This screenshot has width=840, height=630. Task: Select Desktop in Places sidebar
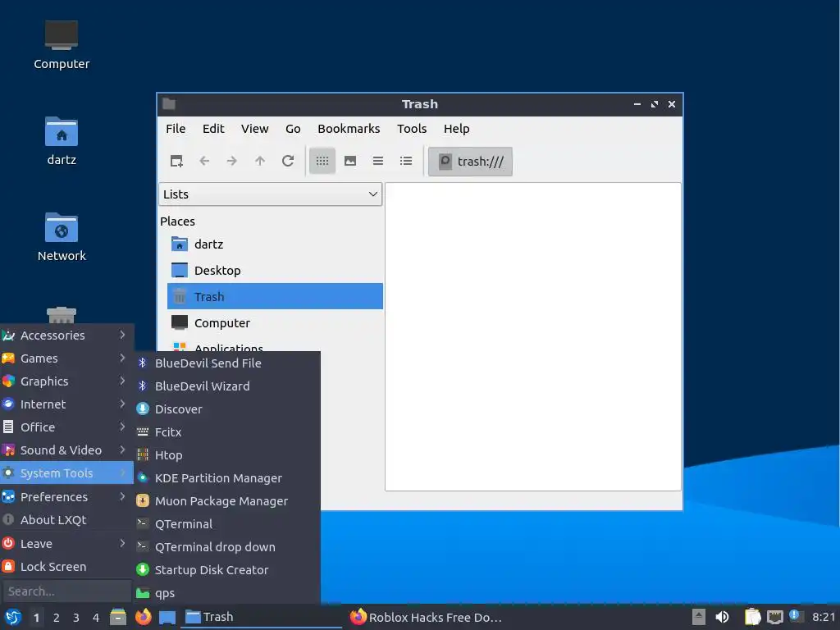(275, 270)
